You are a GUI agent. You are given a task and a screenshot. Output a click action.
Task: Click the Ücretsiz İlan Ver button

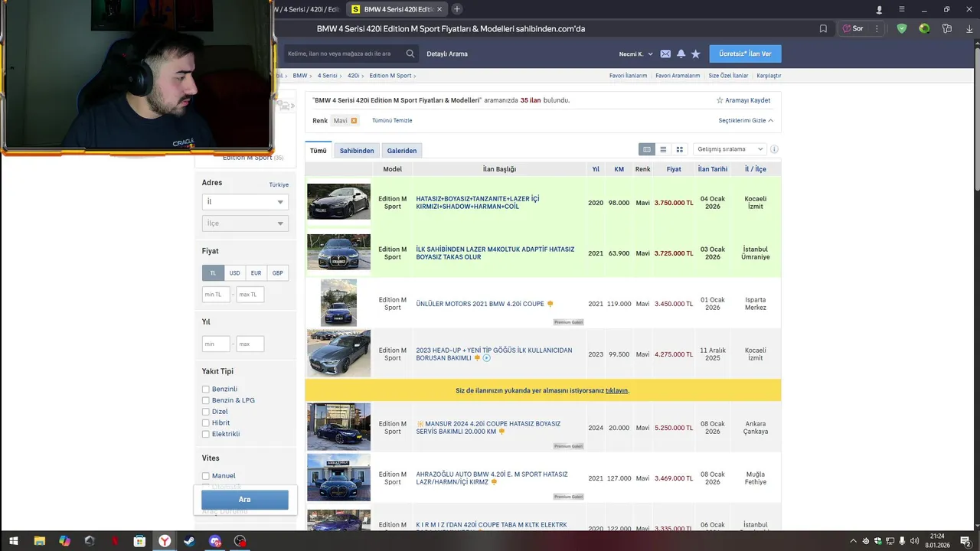745,54
